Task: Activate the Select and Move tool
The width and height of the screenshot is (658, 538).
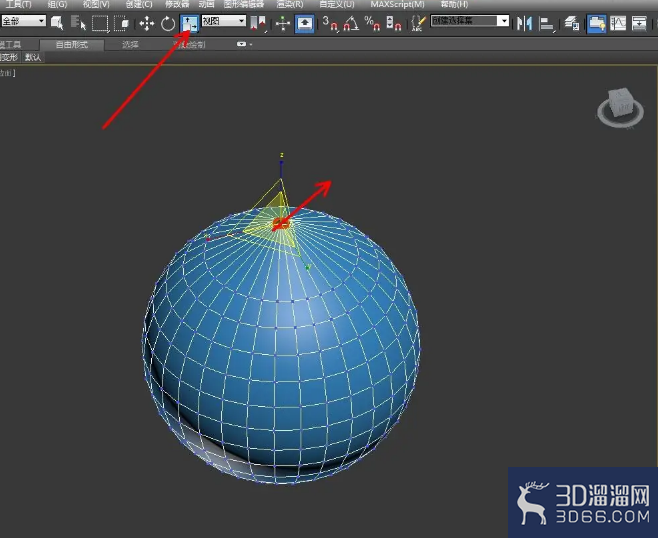Action: click(146, 24)
